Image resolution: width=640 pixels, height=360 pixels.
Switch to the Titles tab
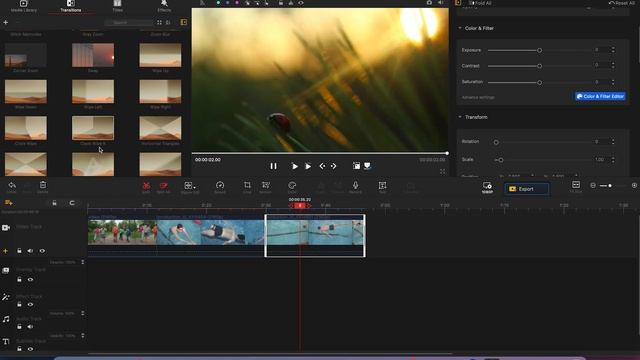coord(117,6)
